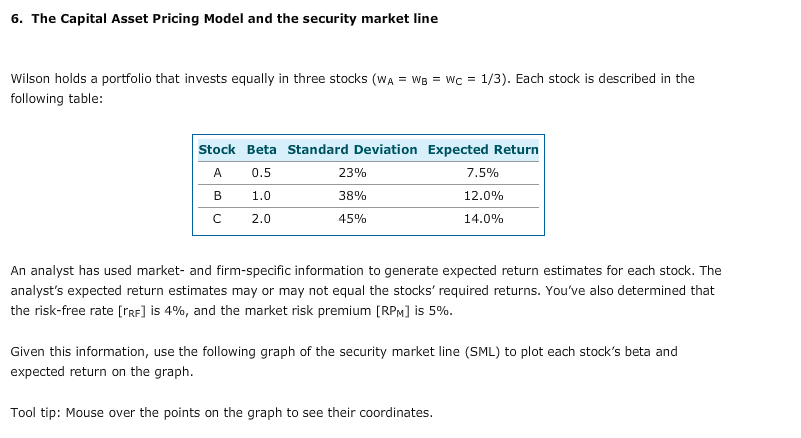The image size is (801, 438).
Task: Click the sentence starting Wilson holds a portfolio
Action: [352, 88]
